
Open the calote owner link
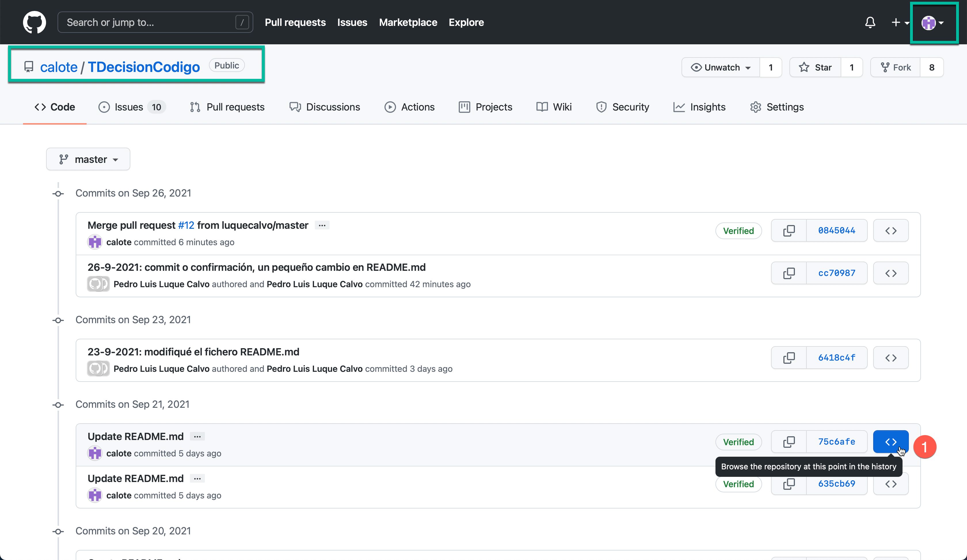coord(59,67)
